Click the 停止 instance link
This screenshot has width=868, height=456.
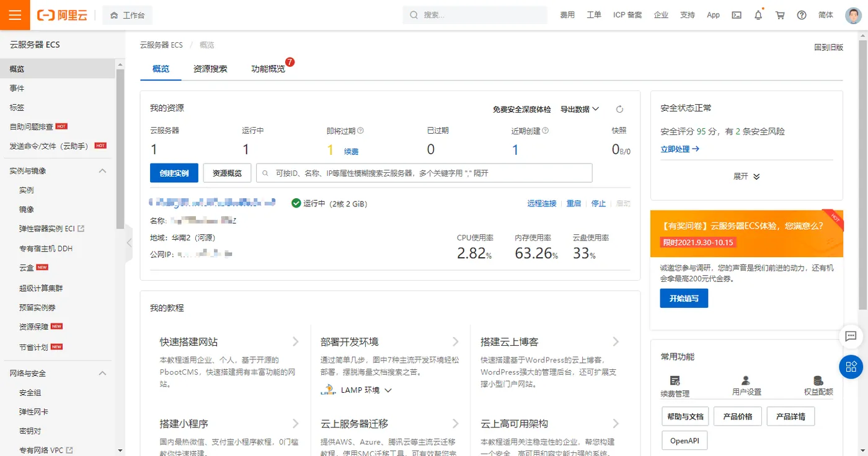coord(598,203)
